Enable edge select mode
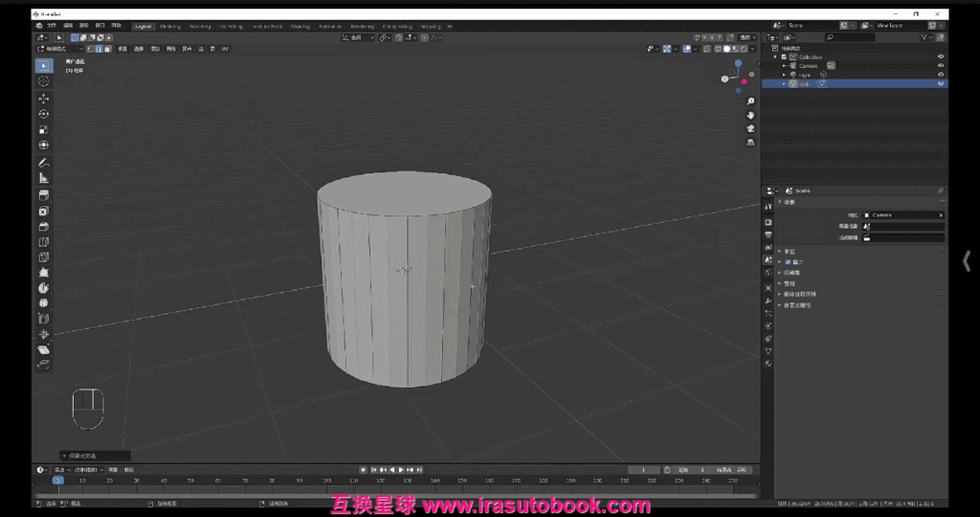The height and width of the screenshot is (517, 980). click(99, 49)
